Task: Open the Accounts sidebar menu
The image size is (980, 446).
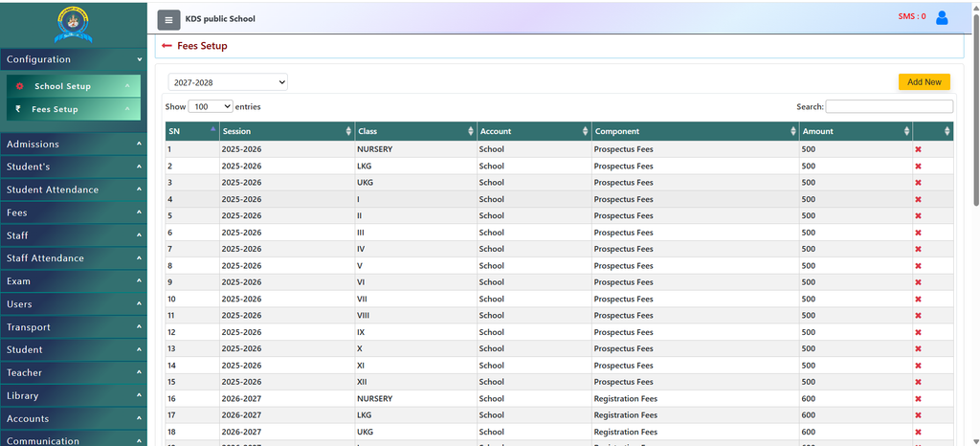Action: 73,418
